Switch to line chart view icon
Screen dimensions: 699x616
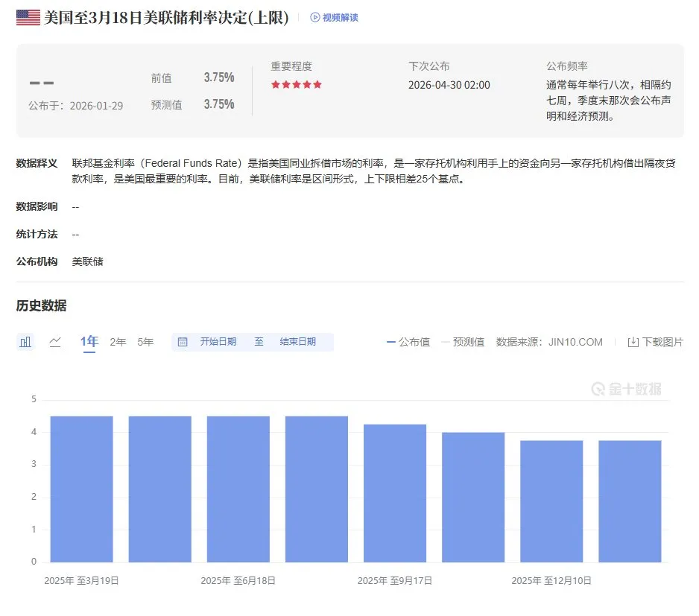(x=55, y=342)
